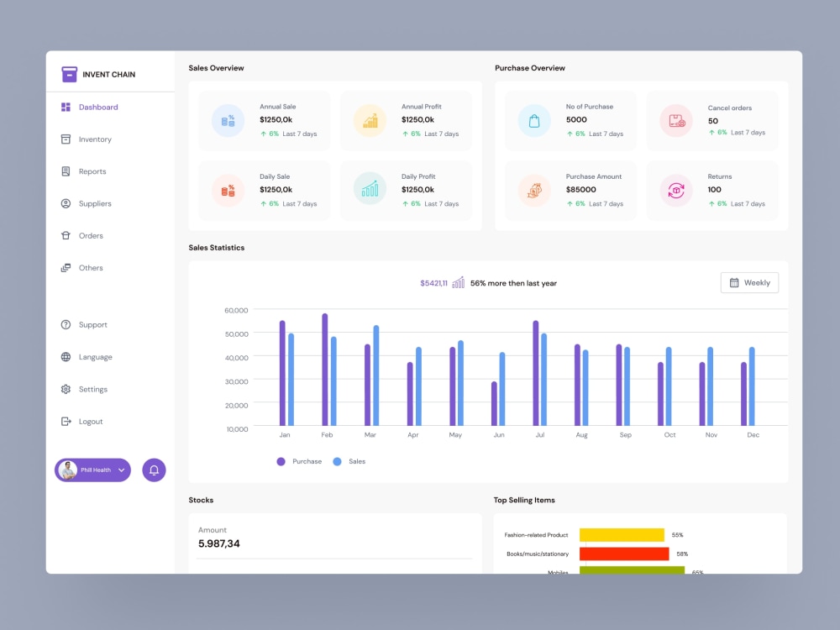Click the 56% more then last year text

click(513, 283)
